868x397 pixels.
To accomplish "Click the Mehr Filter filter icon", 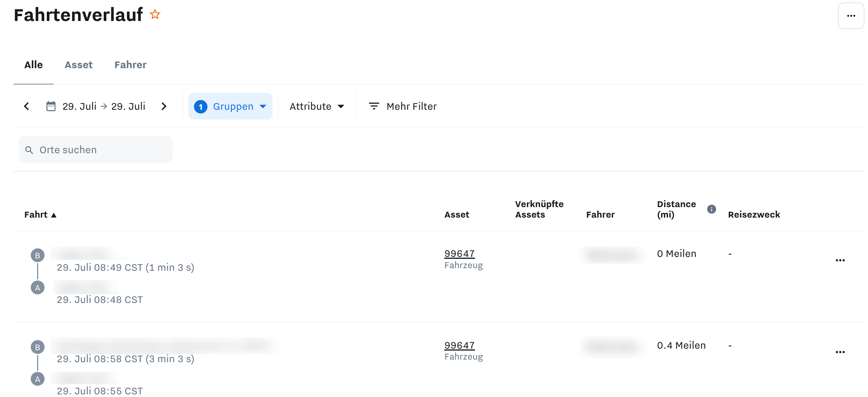I will pyautogui.click(x=374, y=106).
